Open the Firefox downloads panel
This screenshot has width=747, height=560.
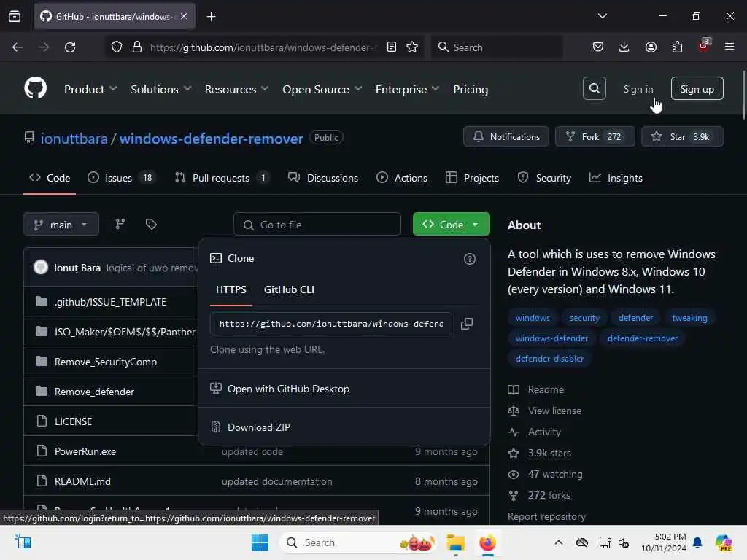tap(624, 47)
